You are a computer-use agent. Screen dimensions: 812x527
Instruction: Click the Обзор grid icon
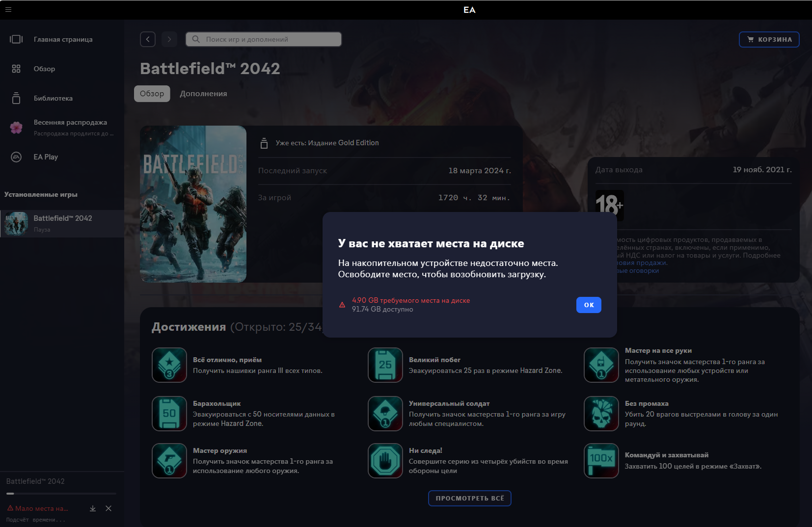click(x=16, y=69)
